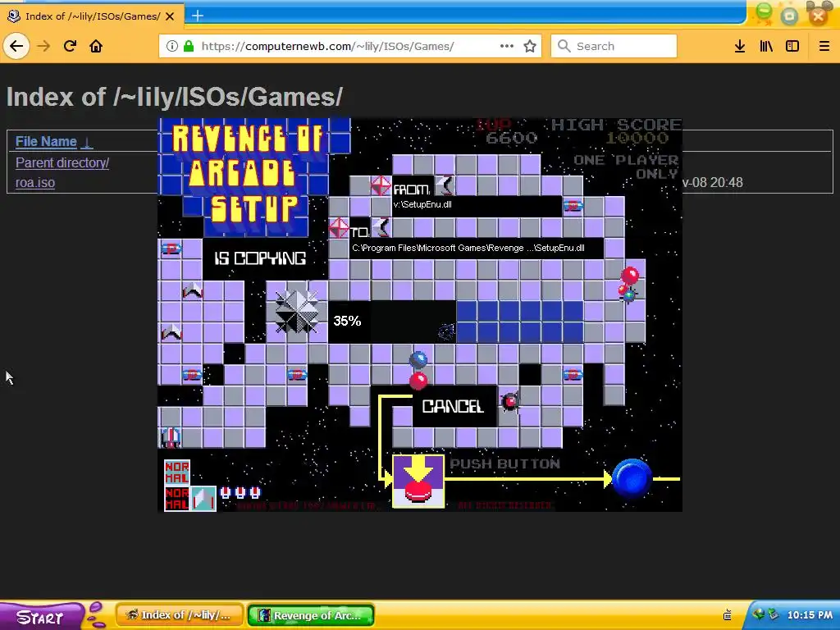
Task: Open the page actions menu (three dots)
Action: tap(507, 46)
